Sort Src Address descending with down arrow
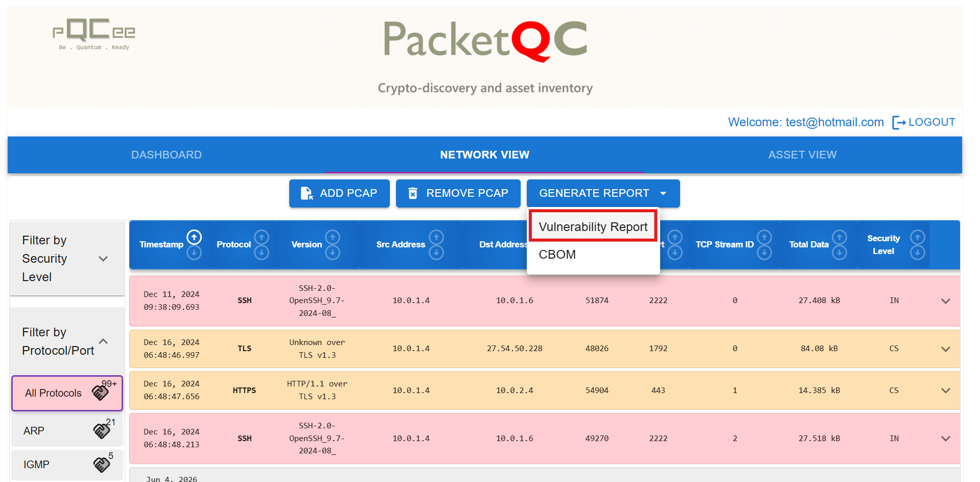 coord(436,253)
